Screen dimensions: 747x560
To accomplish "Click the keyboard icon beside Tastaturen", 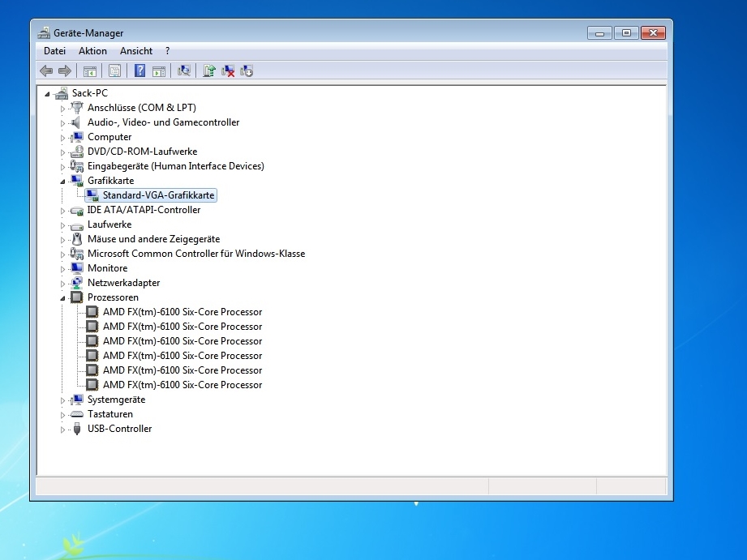I will [76, 414].
